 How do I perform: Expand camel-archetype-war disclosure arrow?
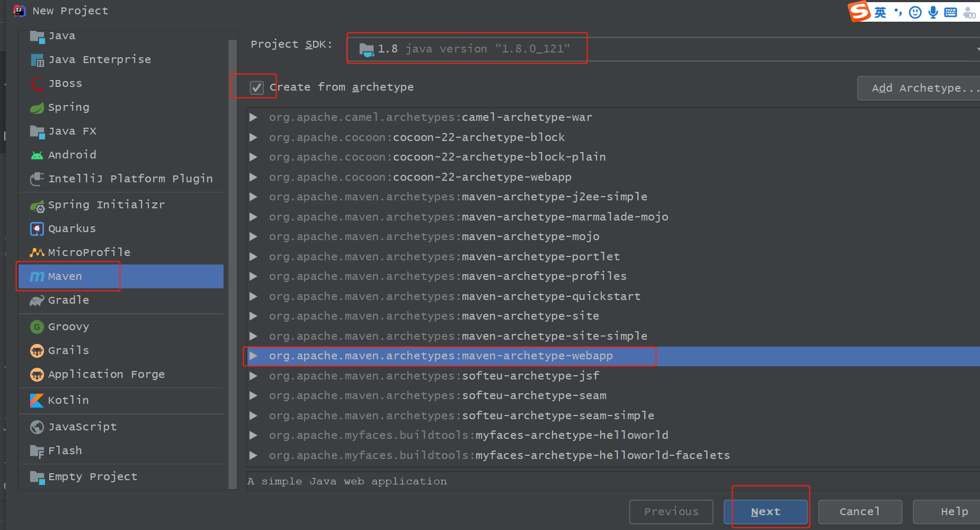click(254, 117)
